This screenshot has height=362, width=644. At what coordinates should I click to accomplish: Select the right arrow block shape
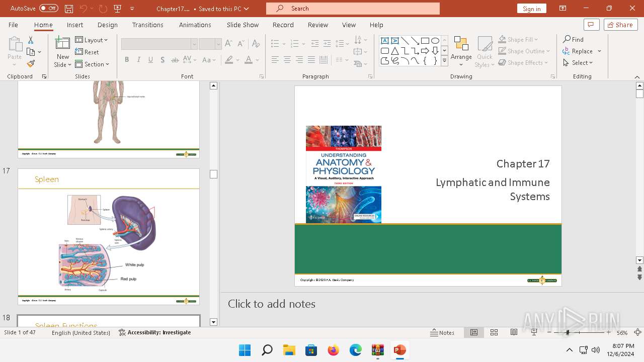click(425, 51)
